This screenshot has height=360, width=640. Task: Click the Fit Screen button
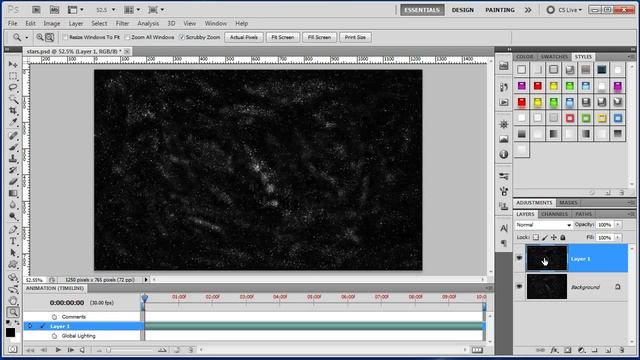click(282, 37)
